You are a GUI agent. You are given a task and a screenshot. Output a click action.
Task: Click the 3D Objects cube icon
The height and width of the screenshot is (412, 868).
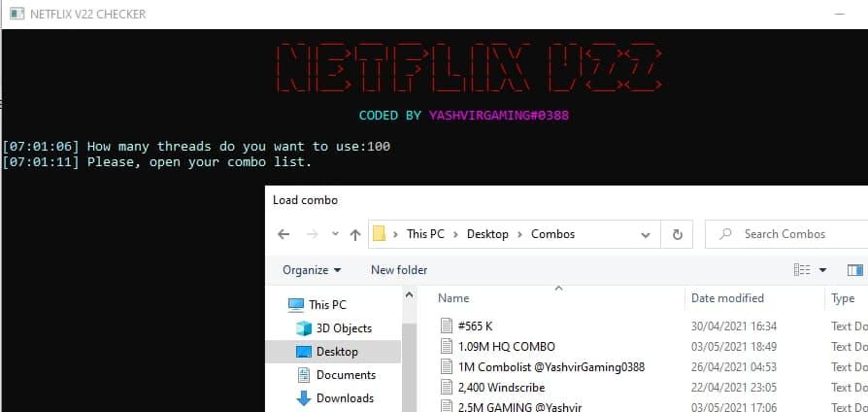[x=304, y=328]
